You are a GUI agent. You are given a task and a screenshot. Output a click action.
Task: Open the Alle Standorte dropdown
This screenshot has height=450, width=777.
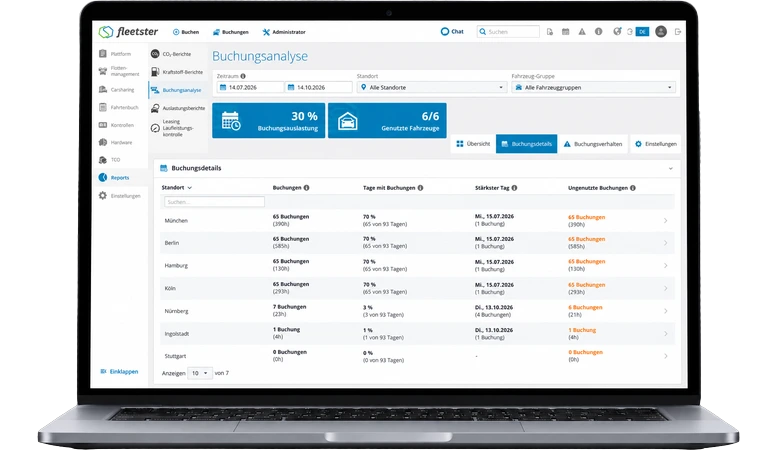click(x=432, y=87)
